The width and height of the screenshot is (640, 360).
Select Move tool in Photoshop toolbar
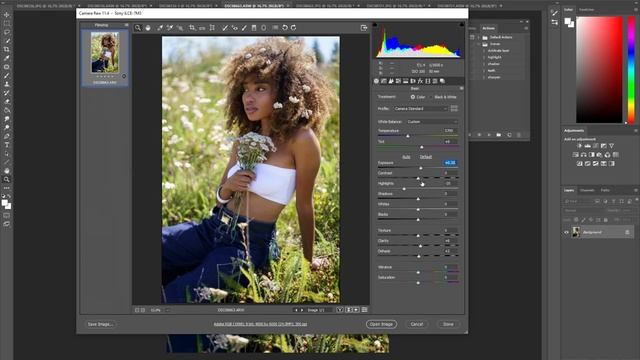tap(7, 15)
